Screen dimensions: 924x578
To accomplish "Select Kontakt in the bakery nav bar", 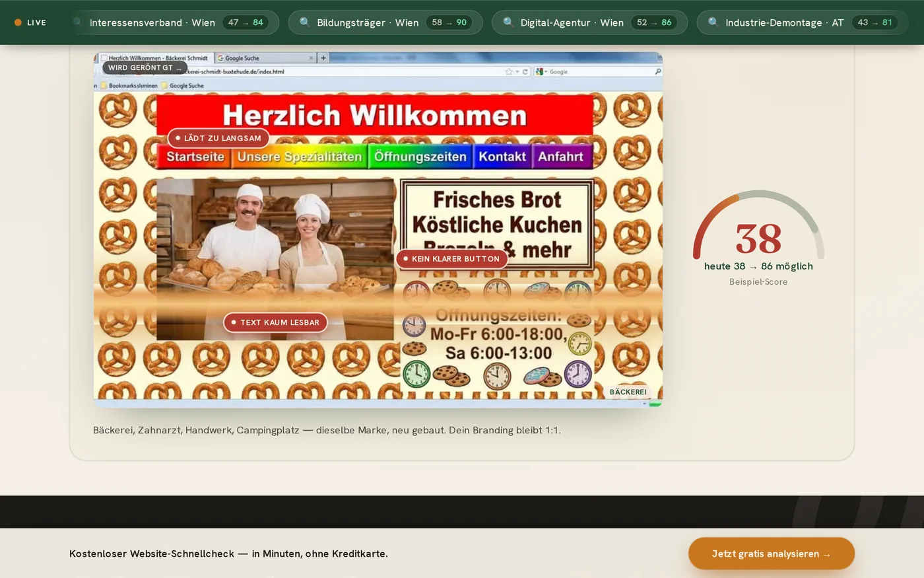I will click(x=502, y=157).
